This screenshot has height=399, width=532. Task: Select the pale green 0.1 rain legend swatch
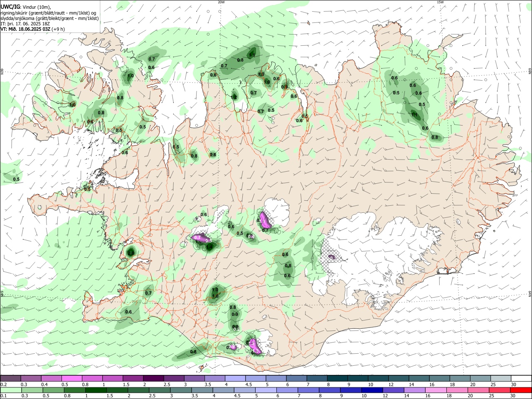[x=11, y=390]
